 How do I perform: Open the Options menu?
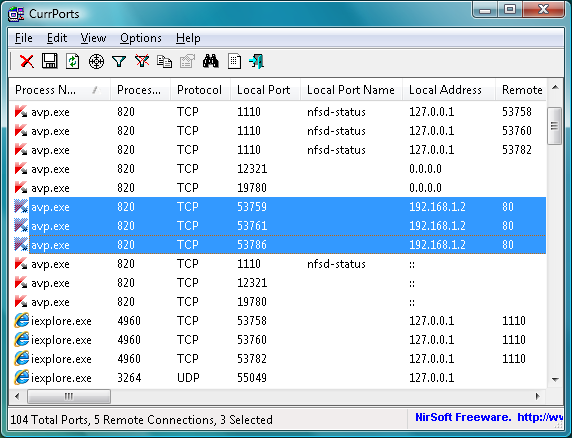141,38
